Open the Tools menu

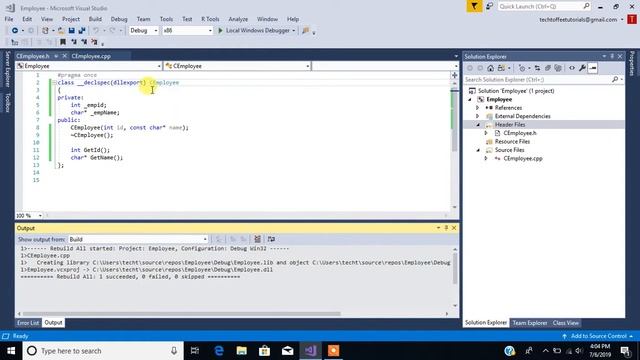166,19
